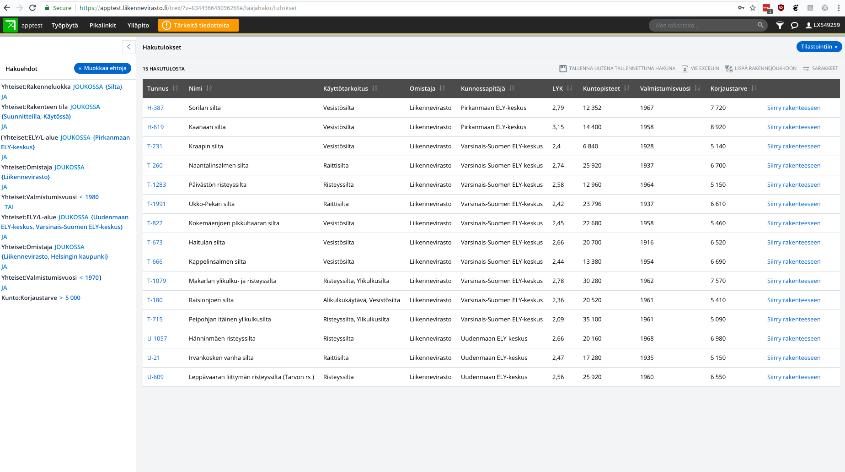Open bridge link T-1079
Image resolution: width=845 pixels, height=472 pixels.
tap(157, 281)
